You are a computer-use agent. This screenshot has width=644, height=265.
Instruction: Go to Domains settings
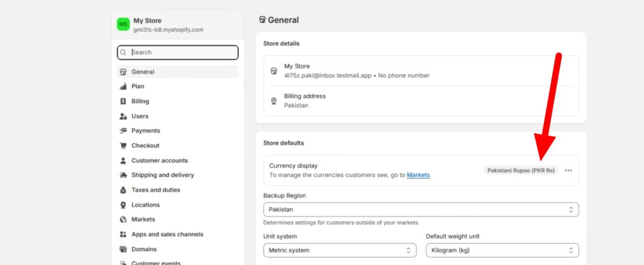[177, 249]
